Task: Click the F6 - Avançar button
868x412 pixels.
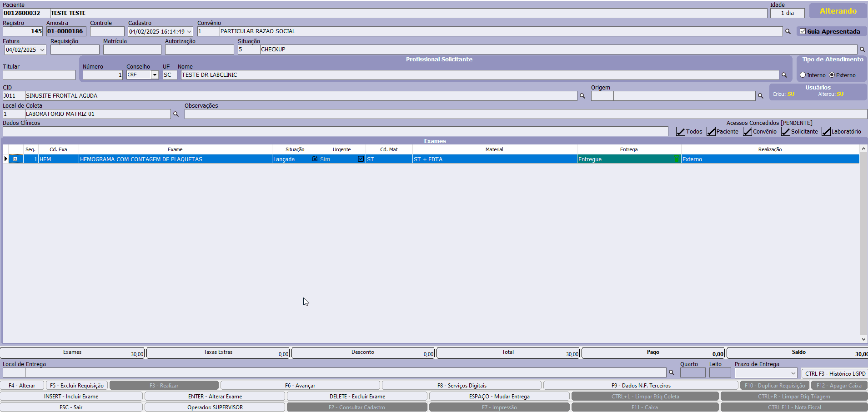Action: coord(300,385)
